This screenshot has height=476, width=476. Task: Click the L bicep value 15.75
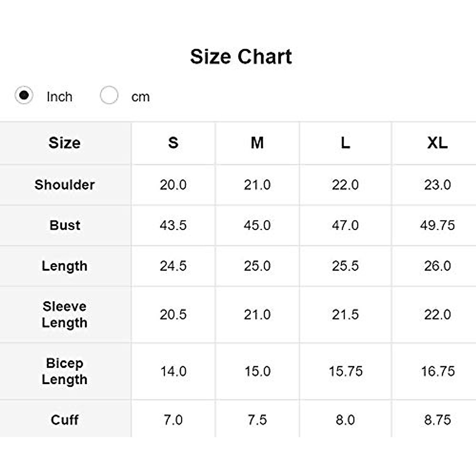click(345, 371)
